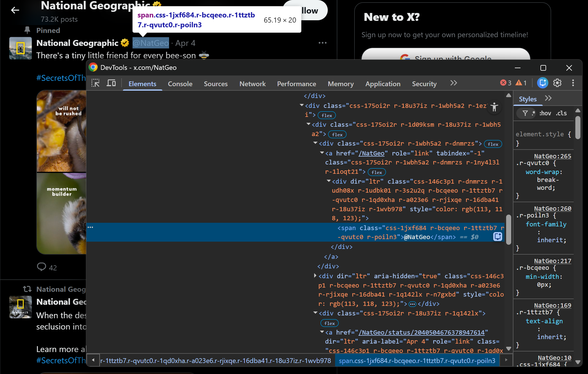588x374 pixels.
Task: Open National Geographic avatar on pinned post
Action: pyautogui.click(x=21, y=48)
